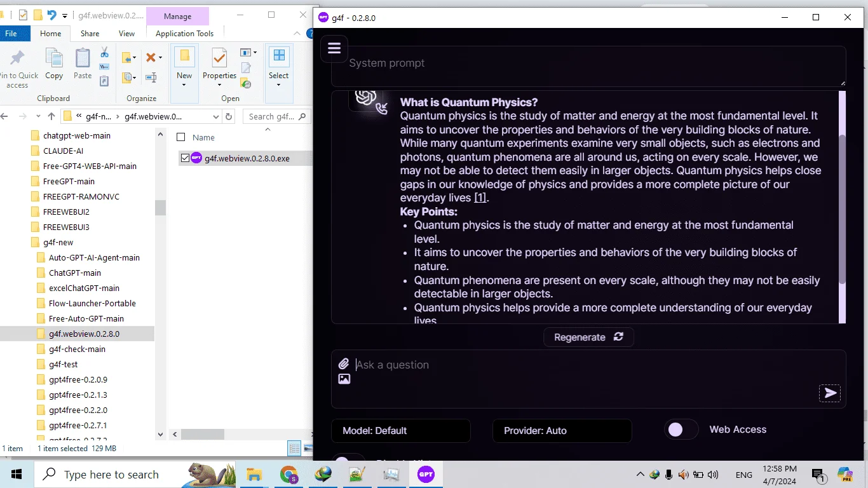Click the GPT app icon on the taskbar
Viewport: 868px width, 488px height.
point(426,474)
